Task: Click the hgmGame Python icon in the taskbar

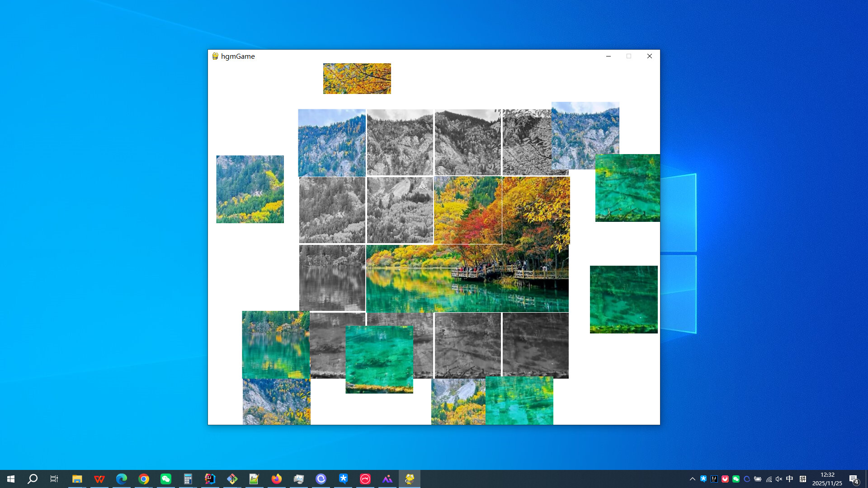Action: pos(409,479)
